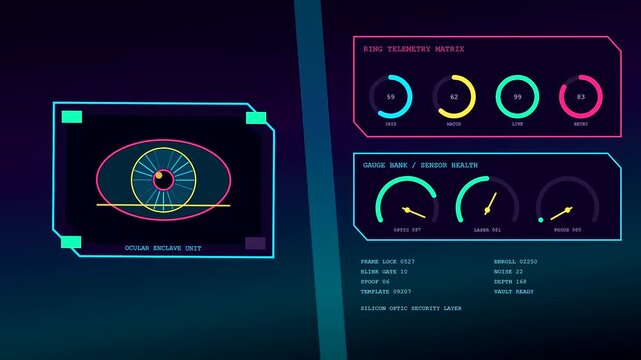The width and height of the screenshot is (641, 360).
Task: Click the purple indicator in viewer's bottom-right corner
Action: [255, 243]
